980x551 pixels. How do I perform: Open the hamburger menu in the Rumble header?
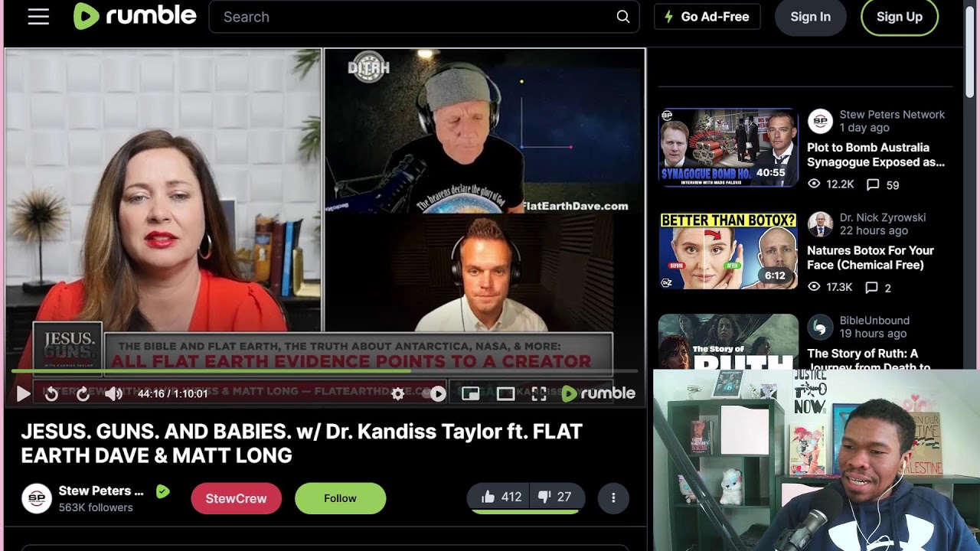[x=38, y=17]
